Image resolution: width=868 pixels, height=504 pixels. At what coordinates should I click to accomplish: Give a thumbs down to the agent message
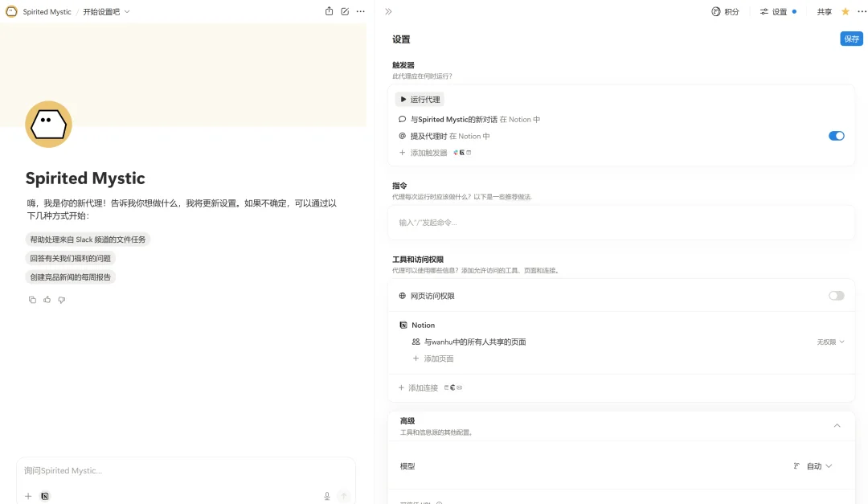coord(62,299)
